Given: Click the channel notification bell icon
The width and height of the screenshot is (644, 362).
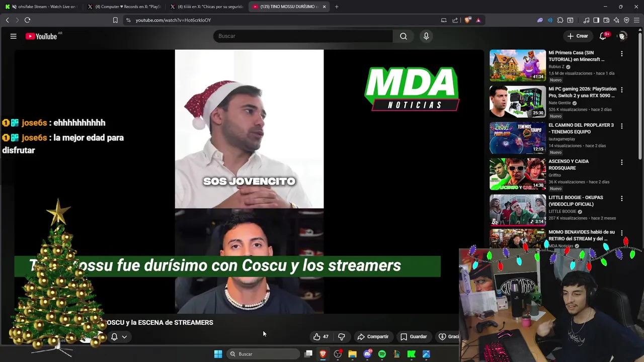Looking at the screenshot, I should (114, 337).
